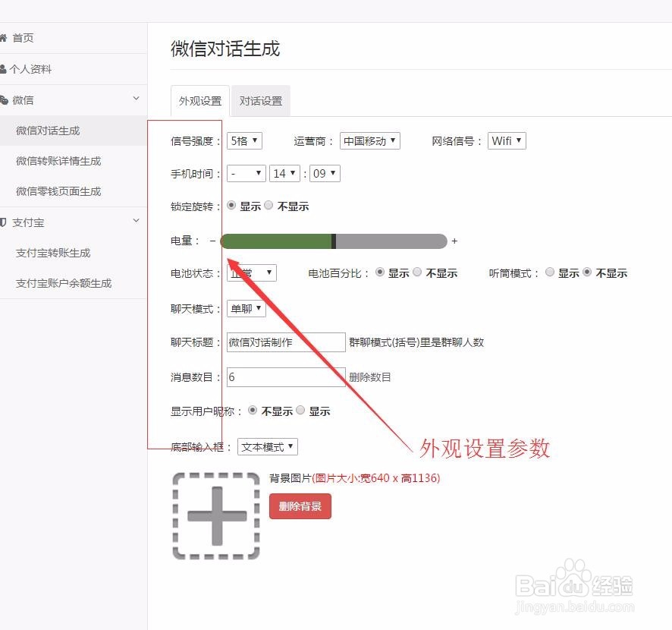Open the 信号强度 dropdown showing 5格
Screen dimensions: 672x630
(244, 140)
